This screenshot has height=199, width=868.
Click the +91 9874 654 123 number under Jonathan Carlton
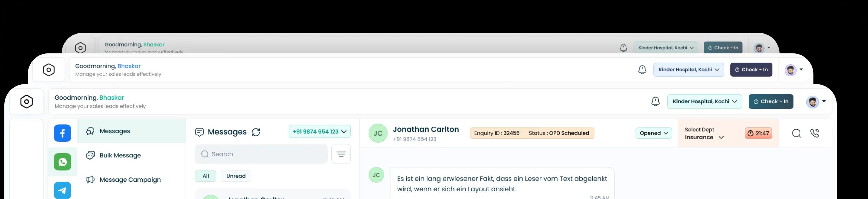tap(415, 139)
